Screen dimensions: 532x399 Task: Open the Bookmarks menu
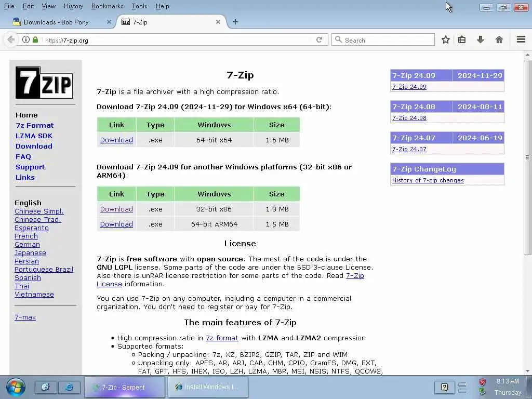pos(107,6)
